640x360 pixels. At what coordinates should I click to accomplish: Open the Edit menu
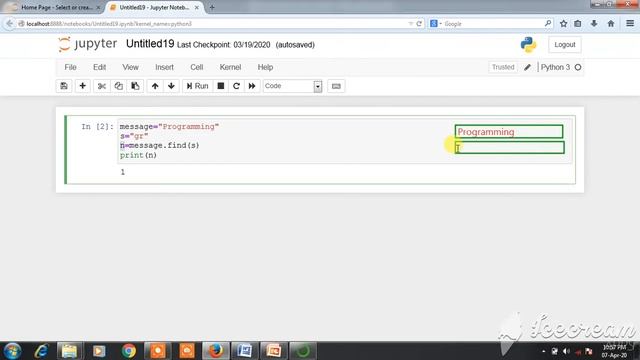click(99, 67)
